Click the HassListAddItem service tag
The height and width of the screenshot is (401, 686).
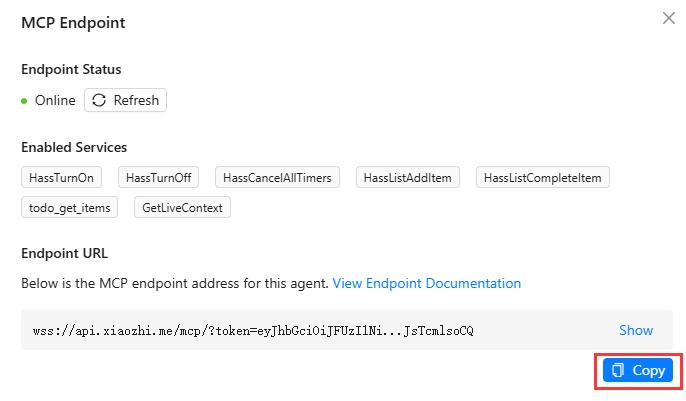(x=408, y=177)
